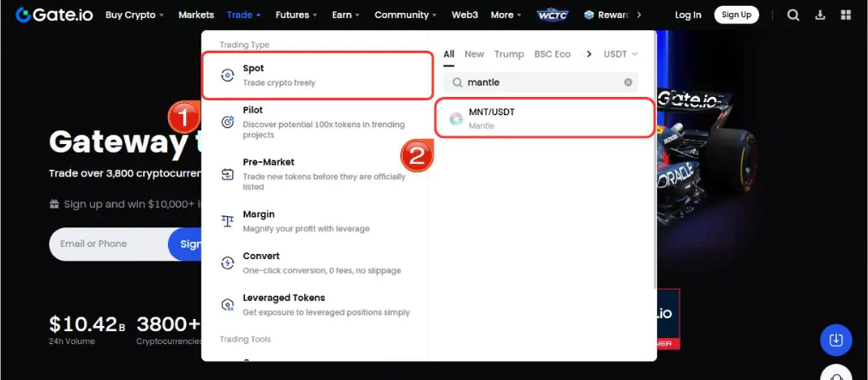Select the All pairs tab
868x380 pixels.
pyautogui.click(x=448, y=54)
